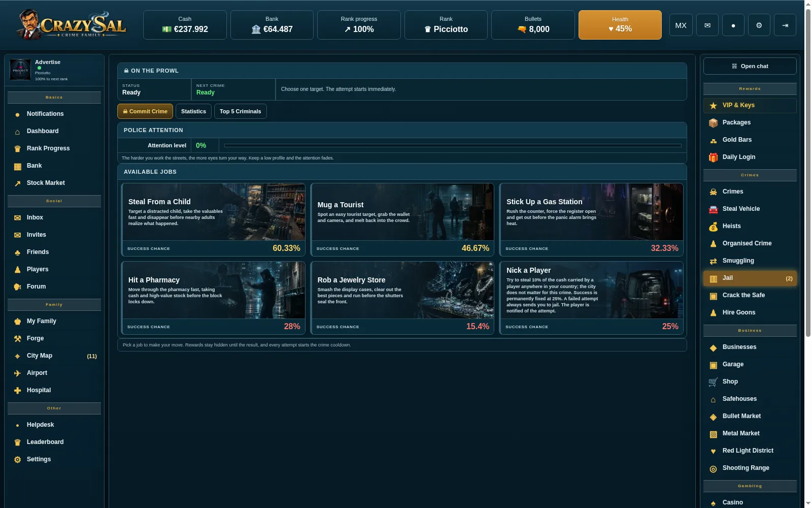Switch language with the MX button
Viewport: 812px width, 508px height.
pos(681,25)
